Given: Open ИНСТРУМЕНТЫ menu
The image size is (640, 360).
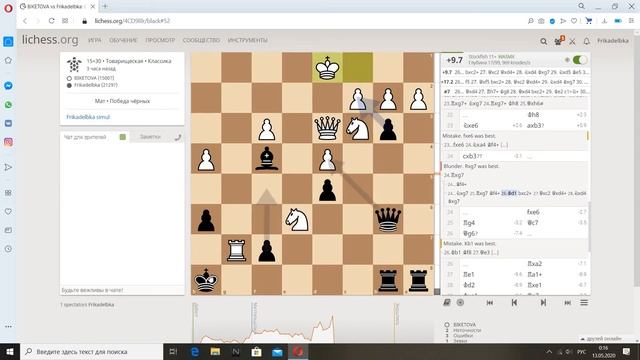Looking at the screenshot, I should (x=248, y=40).
